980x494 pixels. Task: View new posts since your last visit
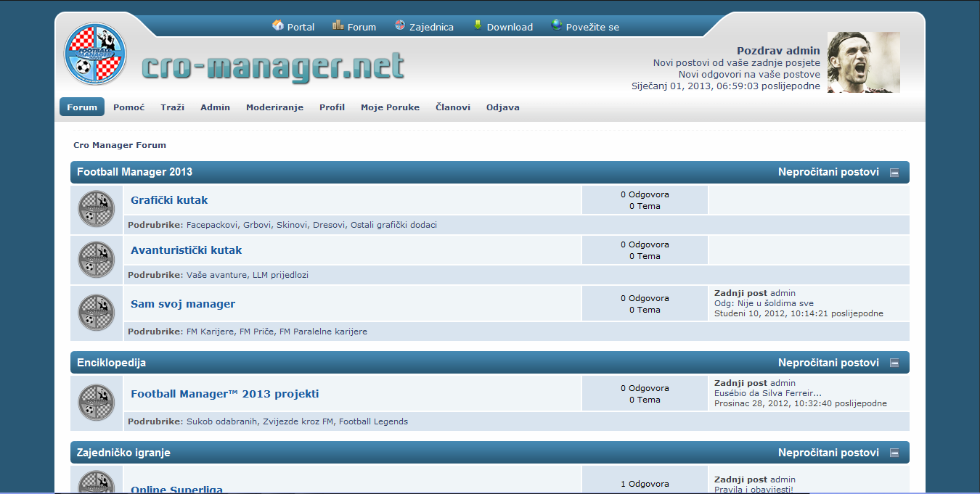pyautogui.click(x=737, y=63)
